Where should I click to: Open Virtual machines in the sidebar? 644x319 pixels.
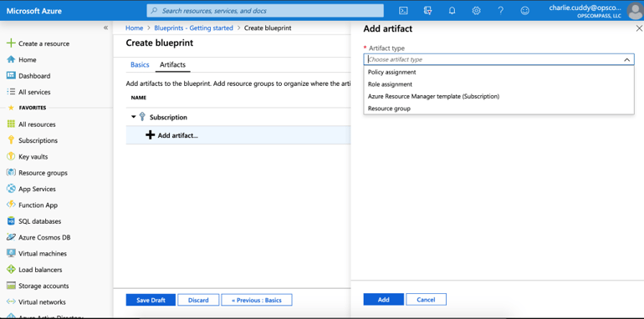pos(43,253)
